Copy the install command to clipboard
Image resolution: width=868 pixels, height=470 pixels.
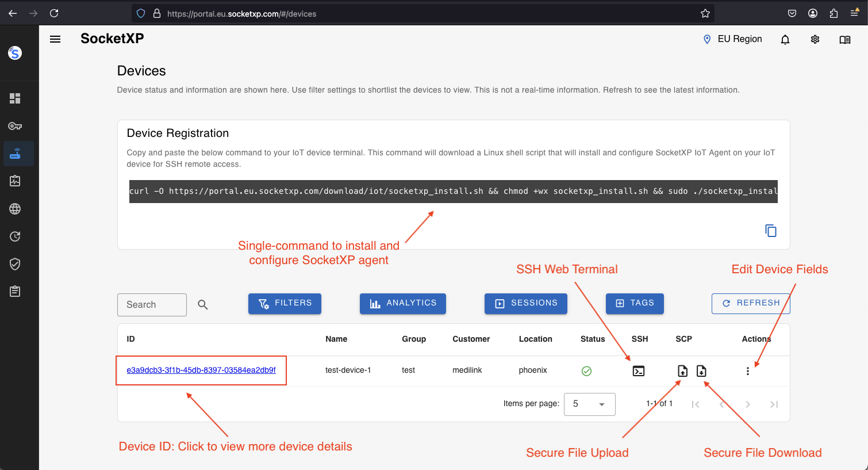point(771,231)
